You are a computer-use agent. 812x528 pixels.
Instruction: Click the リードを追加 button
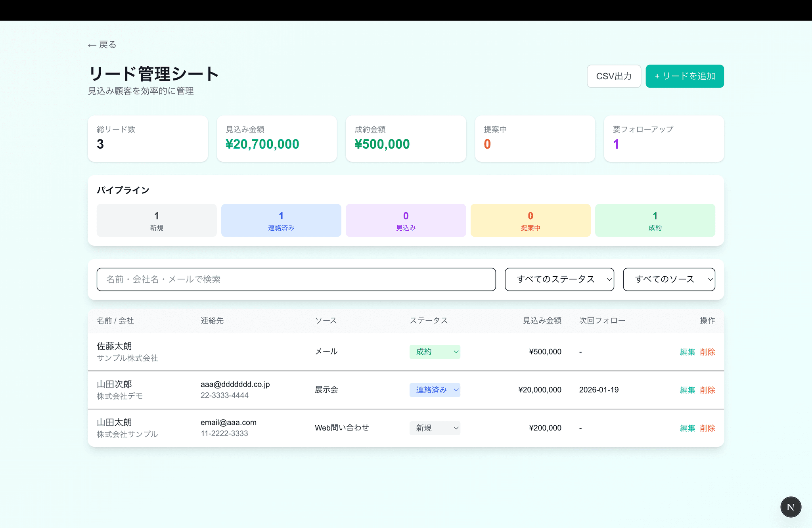(x=684, y=76)
